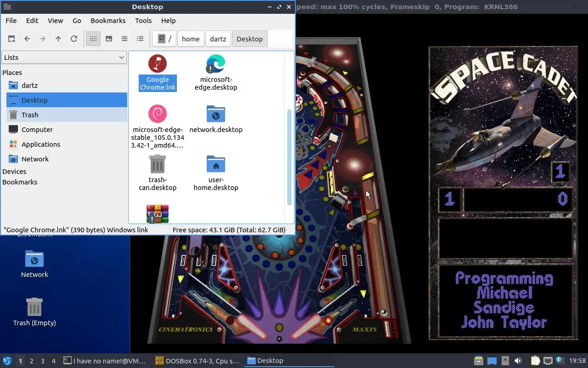The height and width of the screenshot is (368, 588).
Task: Open the Go menu
Action: pyautogui.click(x=77, y=21)
